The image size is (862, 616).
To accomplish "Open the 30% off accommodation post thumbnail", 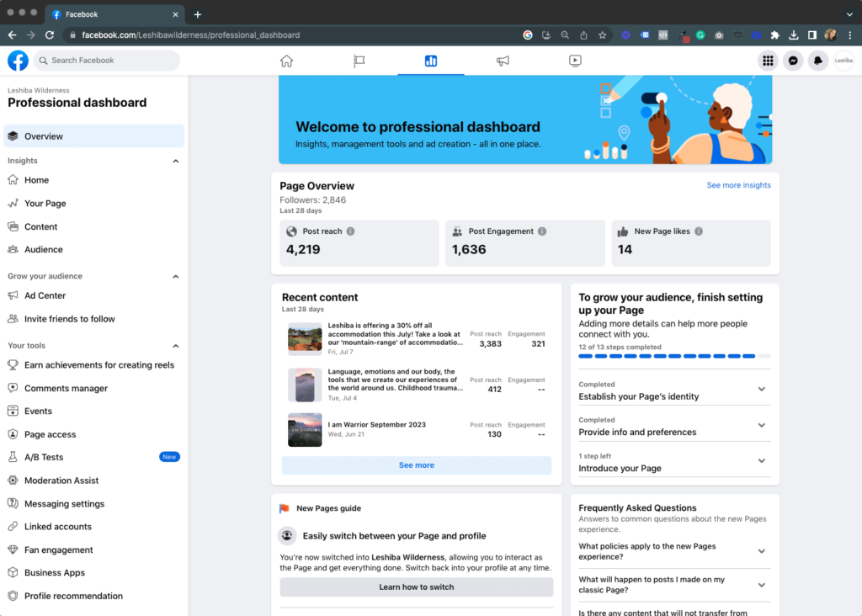I will tap(305, 338).
